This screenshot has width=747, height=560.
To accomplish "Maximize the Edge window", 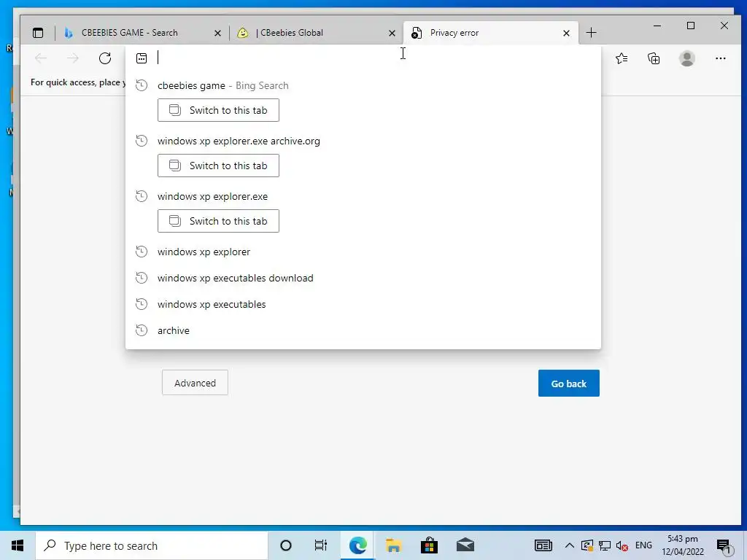I will [x=691, y=26].
